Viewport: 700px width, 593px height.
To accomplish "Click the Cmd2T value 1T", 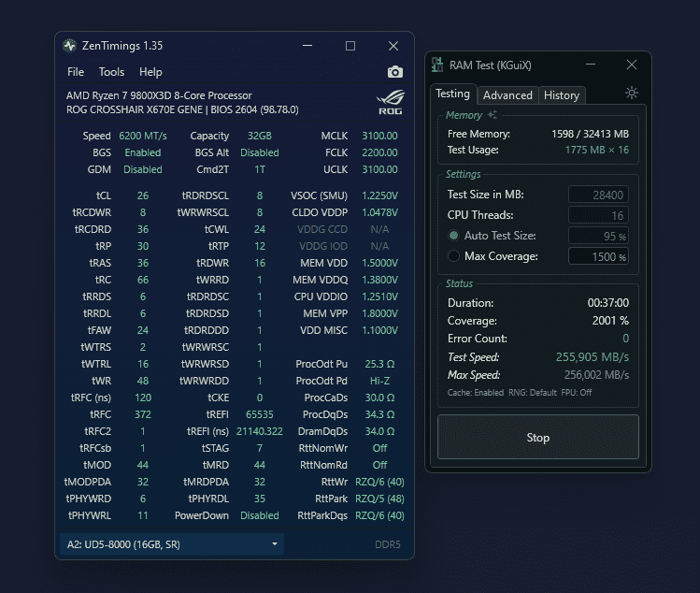I will [260, 170].
